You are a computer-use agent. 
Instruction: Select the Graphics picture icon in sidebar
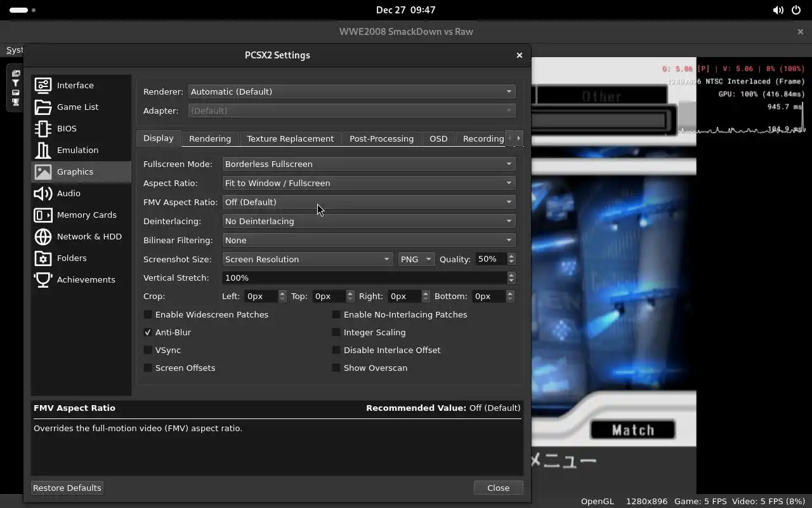pos(43,171)
